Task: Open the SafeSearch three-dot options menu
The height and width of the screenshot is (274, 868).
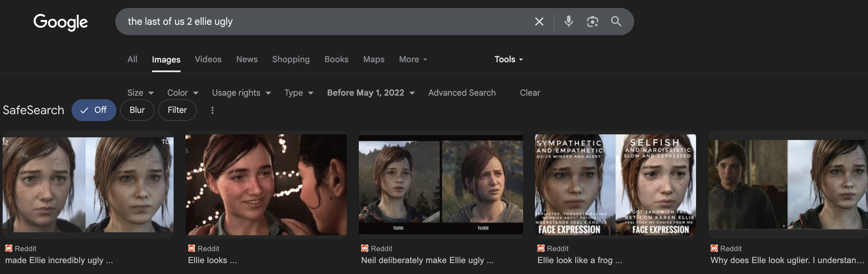Action: pos(212,110)
